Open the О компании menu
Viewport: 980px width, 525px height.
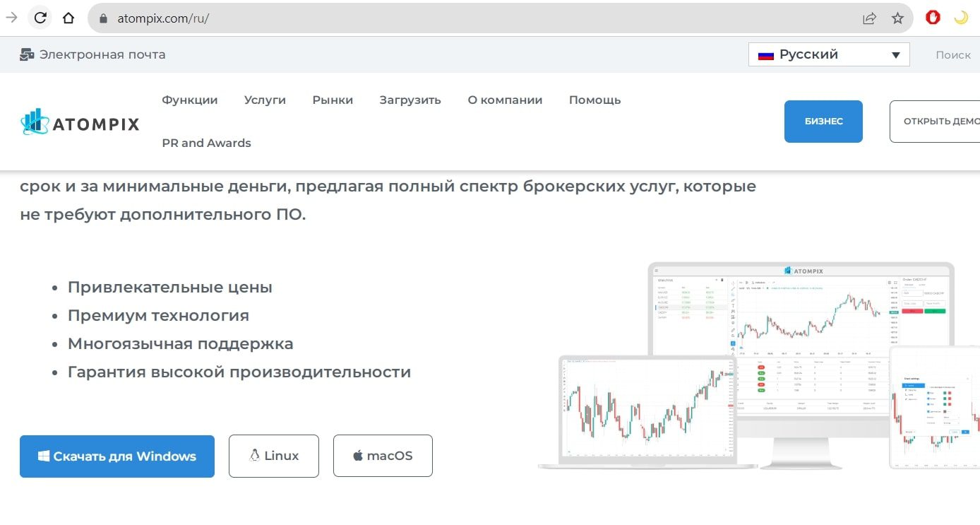tap(505, 100)
